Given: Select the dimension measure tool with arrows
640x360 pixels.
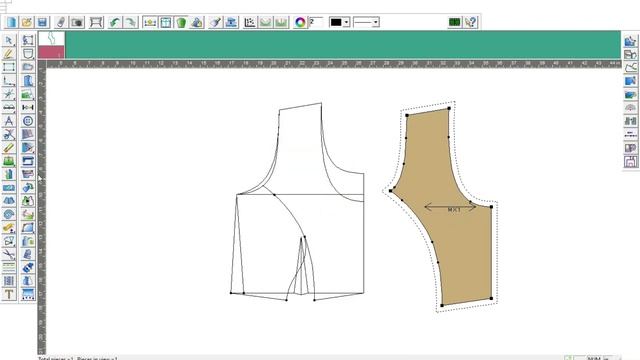Looking at the screenshot, I should pos(28,107).
